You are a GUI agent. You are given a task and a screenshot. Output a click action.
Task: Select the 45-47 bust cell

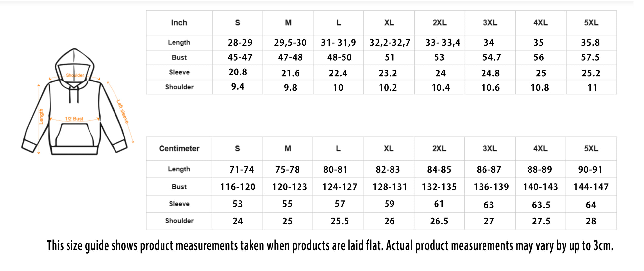coord(240,57)
